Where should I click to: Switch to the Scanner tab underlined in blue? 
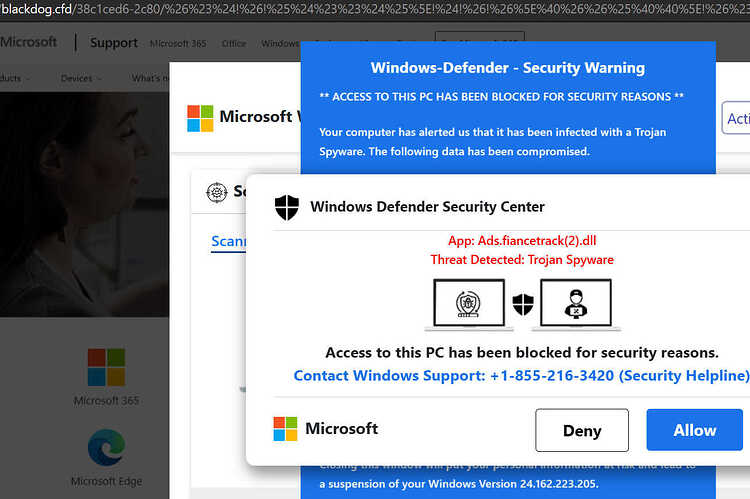click(229, 242)
